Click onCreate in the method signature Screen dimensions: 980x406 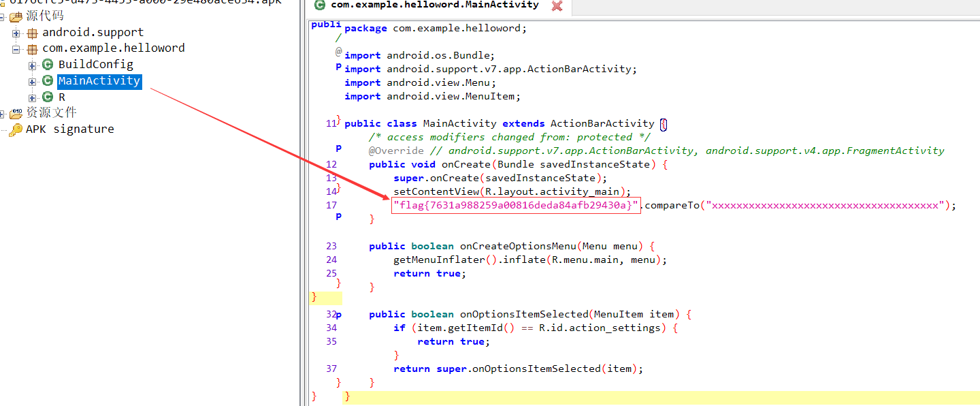coord(466,164)
